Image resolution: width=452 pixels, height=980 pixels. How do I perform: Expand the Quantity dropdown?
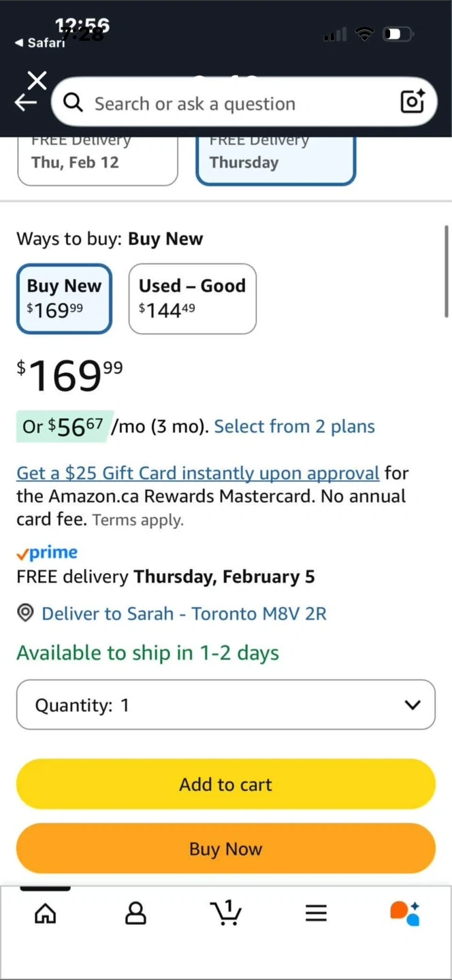click(225, 704)
